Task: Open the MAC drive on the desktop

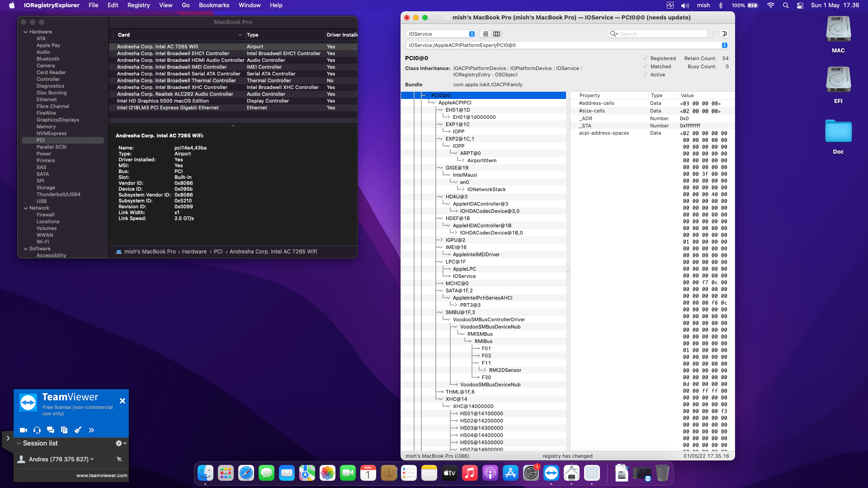Action: tap(838, 35)
